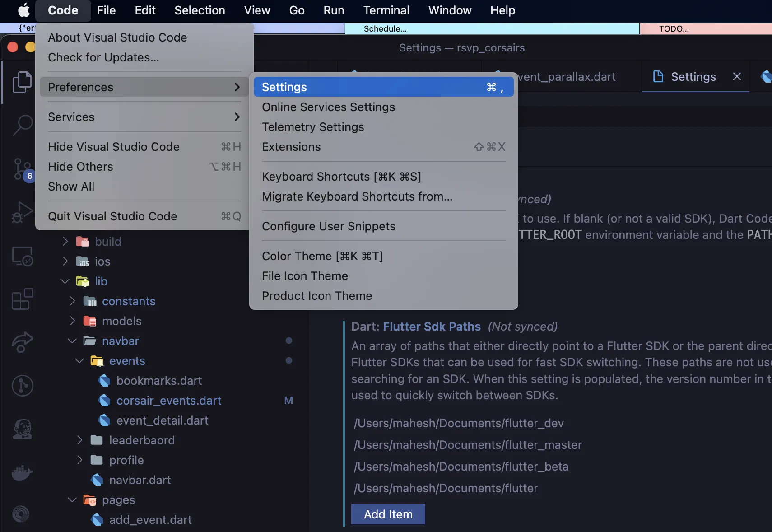Screen dimensions: 772x532
Task: Select Hide Others
Action: pyautogui.click(x=144, y=167)
